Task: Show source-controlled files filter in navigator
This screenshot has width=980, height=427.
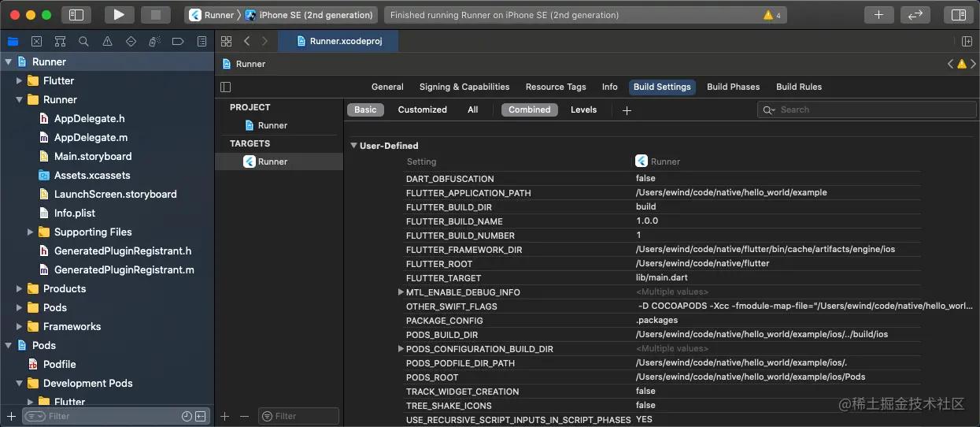Action: coord(201,416)
